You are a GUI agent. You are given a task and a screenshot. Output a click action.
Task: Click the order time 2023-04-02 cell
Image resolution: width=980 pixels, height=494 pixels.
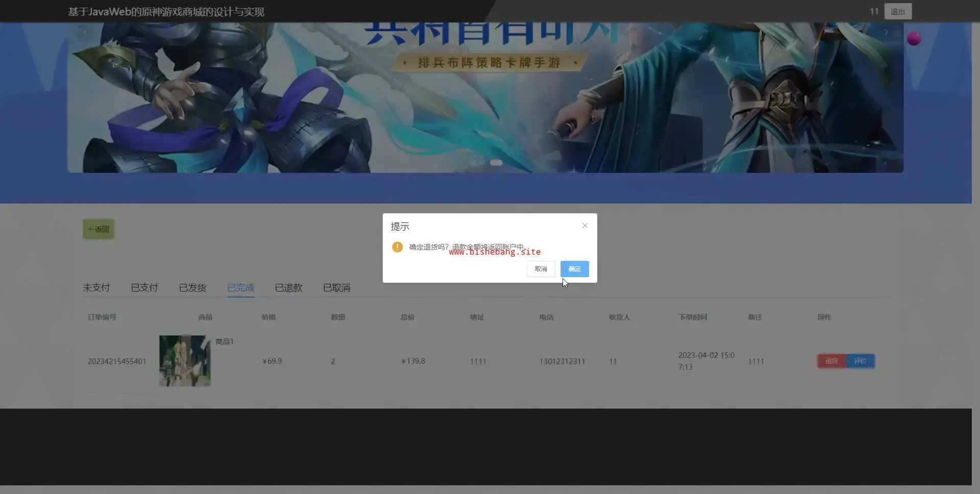707,361
